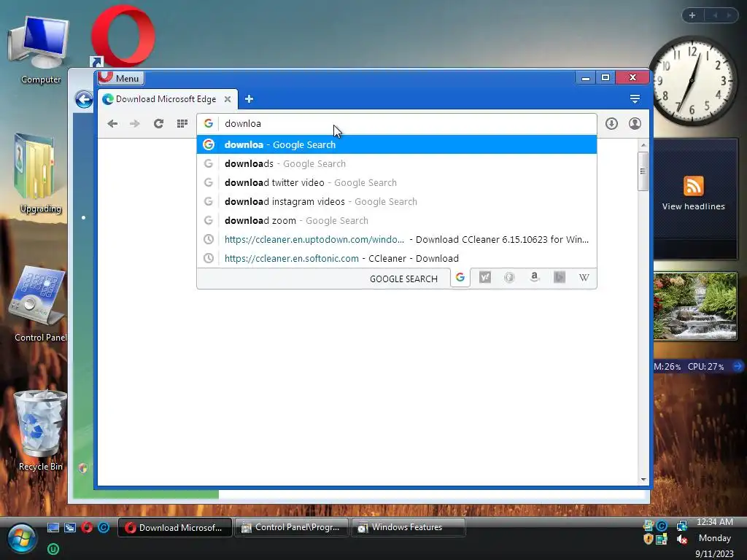Click the back arrow in the Control Panel window

(x=84, y=99)
